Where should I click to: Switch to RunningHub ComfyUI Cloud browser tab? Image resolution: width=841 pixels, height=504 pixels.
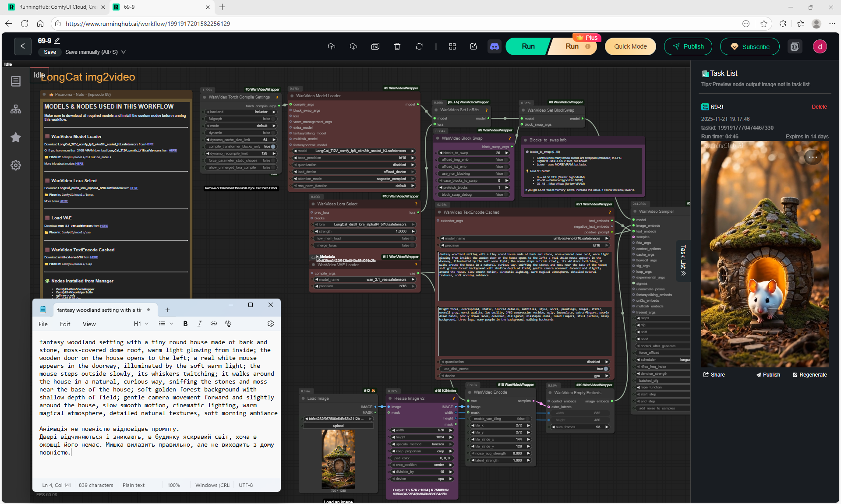(57, 7)
